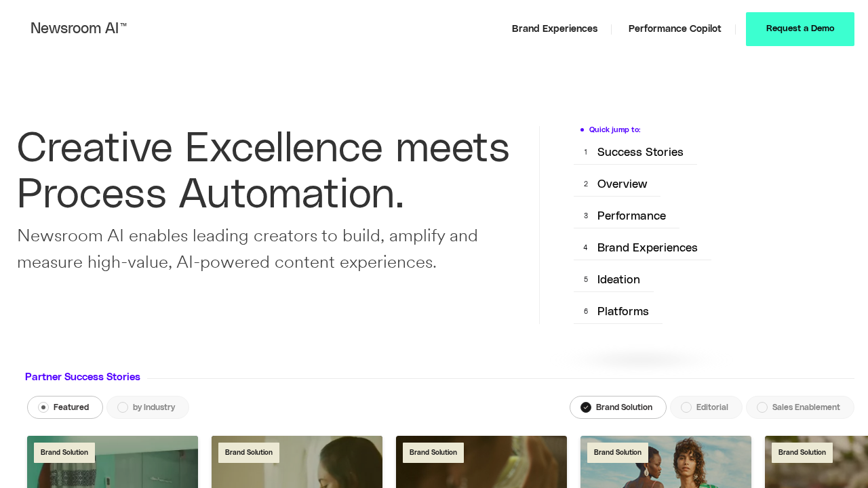Image resolution: width=868 pixels, height=488 pixels.
Task: Select the Featured radio option
Action: coord(65,407)
